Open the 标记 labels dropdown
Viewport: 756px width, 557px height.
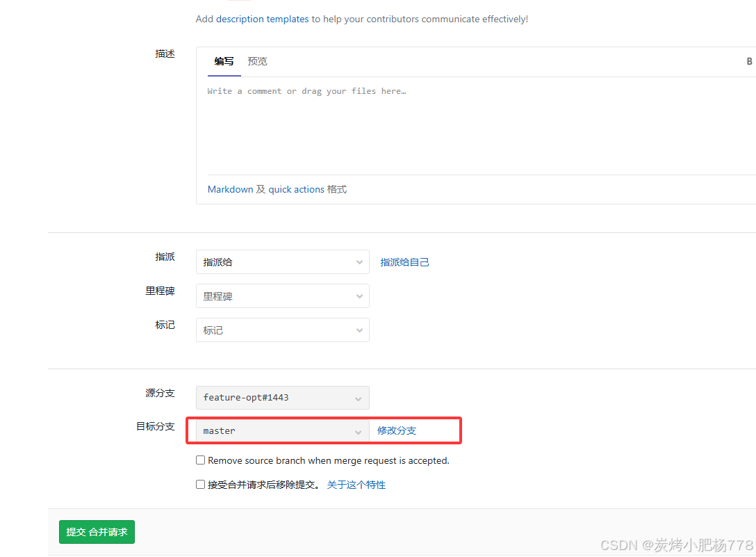(283, 330)
